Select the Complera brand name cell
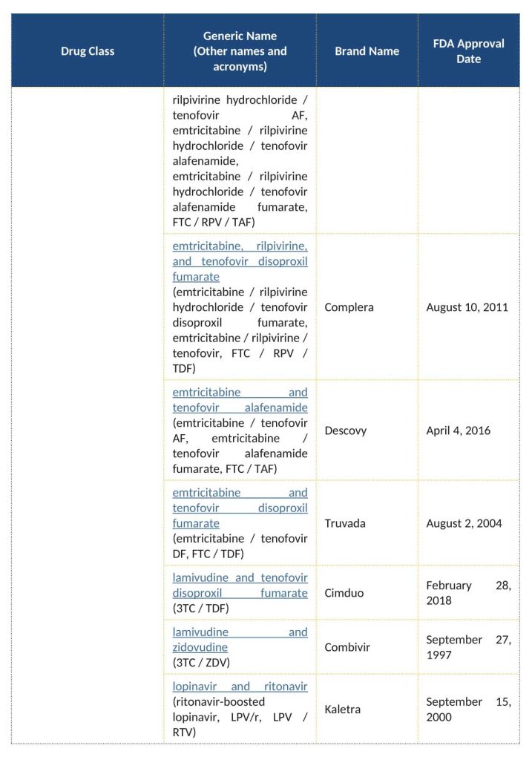Image resolution: width=532 pixels, height=760 pixels. click(x=349, y=307)
